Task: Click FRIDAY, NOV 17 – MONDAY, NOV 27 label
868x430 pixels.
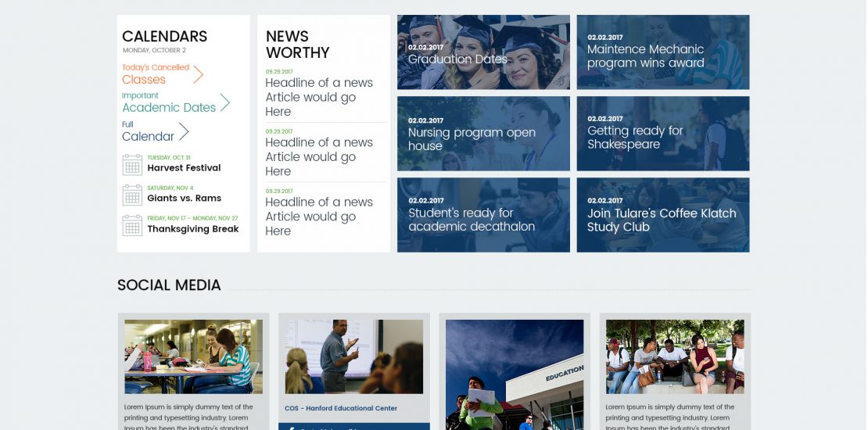Action: (192, 219)
